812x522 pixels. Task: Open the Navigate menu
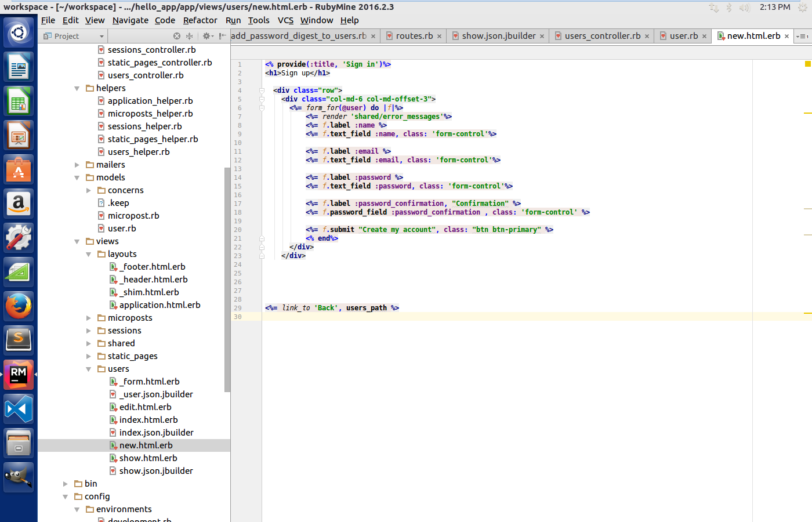pyautogui.click(x=130, y=20)
